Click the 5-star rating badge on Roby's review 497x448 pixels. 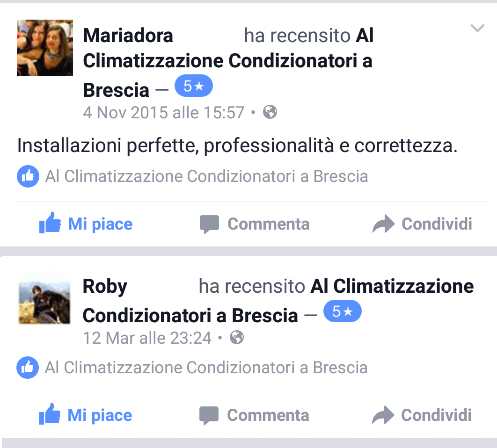click(342, 311)
